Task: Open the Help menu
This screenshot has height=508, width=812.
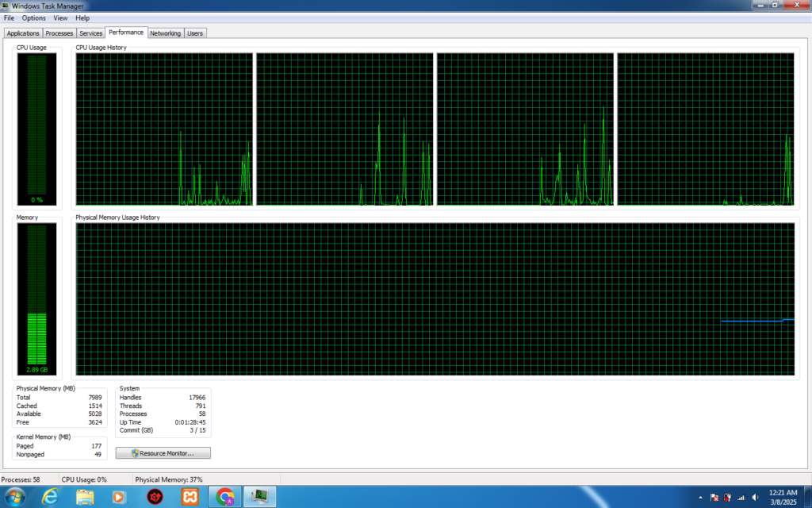Action: [x=82, y=18]
